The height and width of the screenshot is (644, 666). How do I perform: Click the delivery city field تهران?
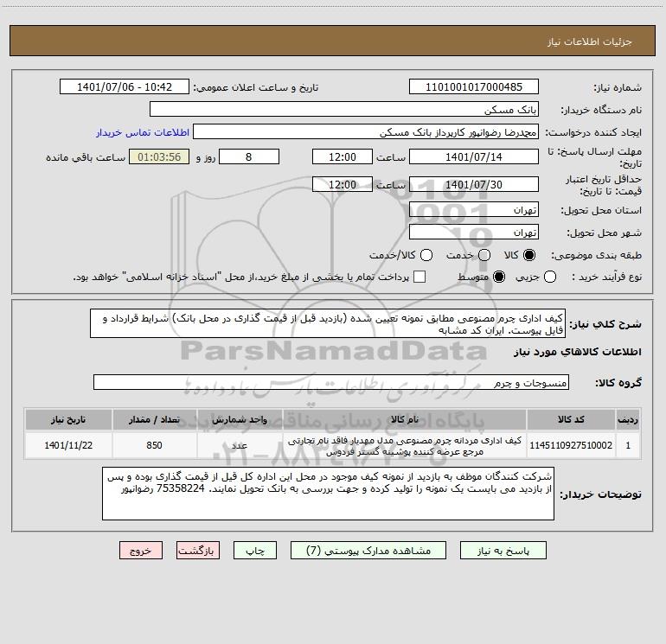pos(474,233)
